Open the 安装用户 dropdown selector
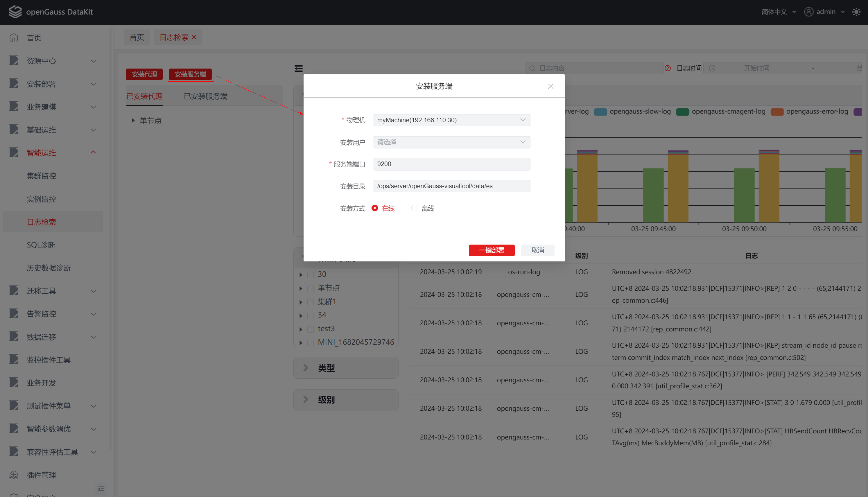The image size is (868, 497). point(451,142)
